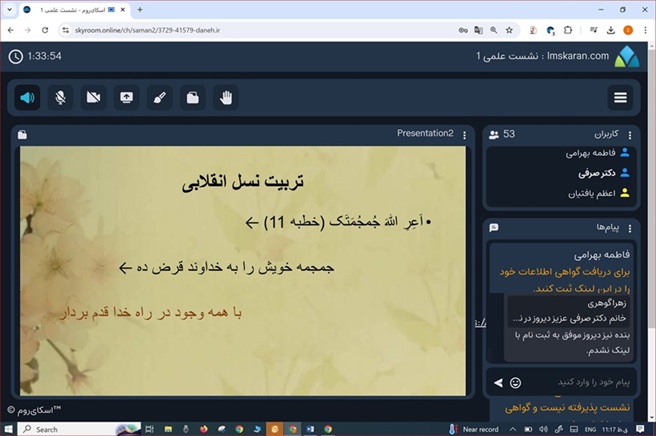Open the users panel three-dot menu
Viewport: 656px width, 436px height.
pyautogui.click(x=630, y=135)
